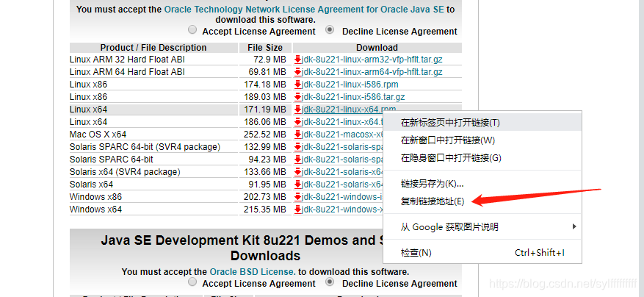The image size is (644, 297).
Task: Download jdk-8u221-linux-arm64-vfp-hflt.tar.gz link
Action: click(x=372, y=72)
